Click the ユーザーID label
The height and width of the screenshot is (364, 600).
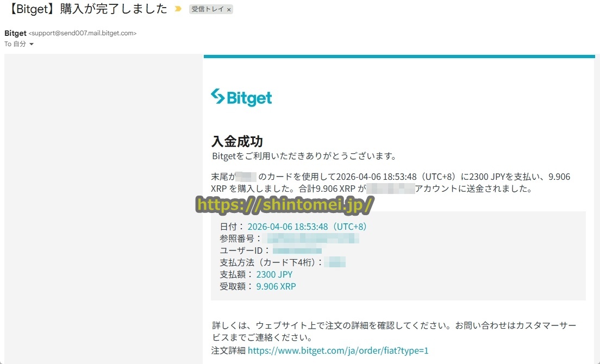coord(245,250)
